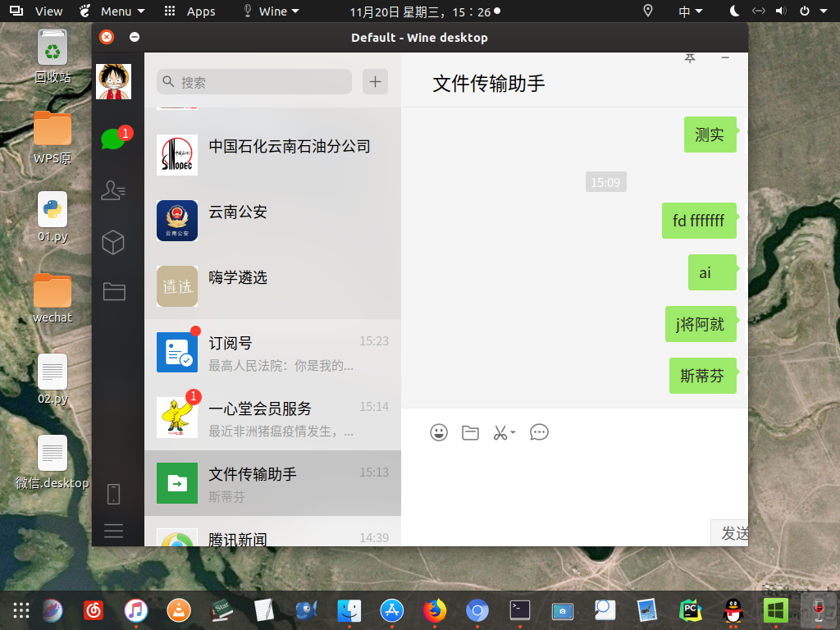Open the 订阅号 subscriptions entry
The width and height of the screenshot is (840, 630).
272,352
